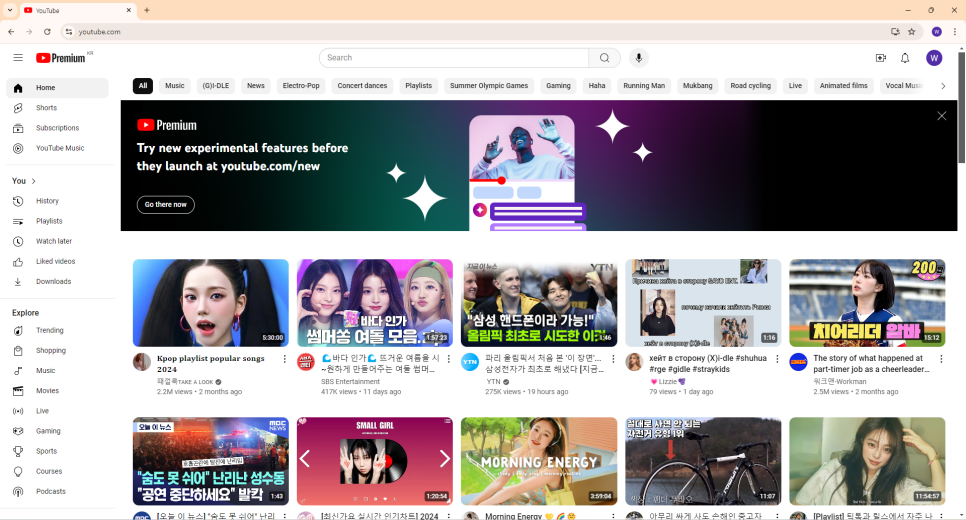Image resolution: width=966 pixels, height=520 pixels.
Task: Show previous in SMALL GIRL thumbnail
Action: [x=304, y=458]
